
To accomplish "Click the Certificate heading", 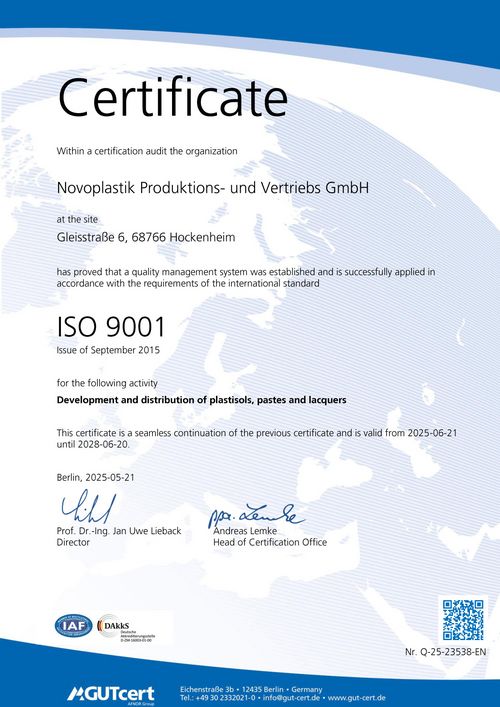I will coord(173,97).
